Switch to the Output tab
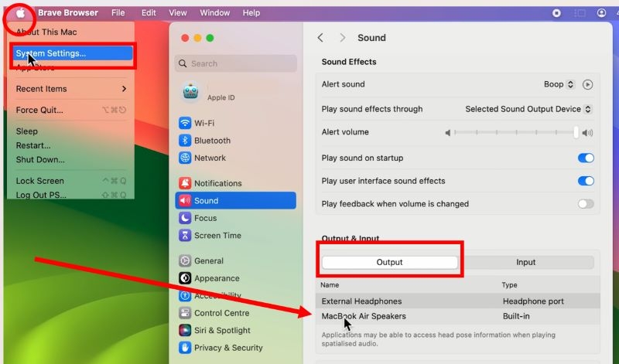The image size is (619, 364). (389, 262)
